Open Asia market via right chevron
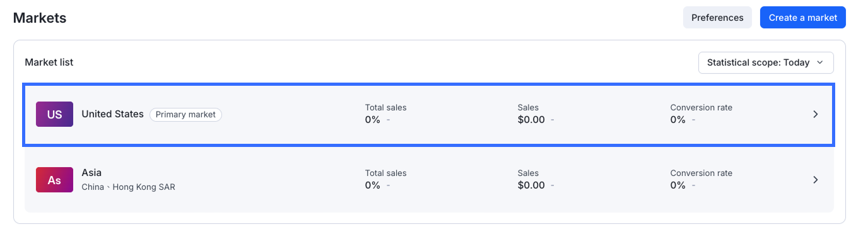The width and height of the screenshot is (868, 234). [x=815, y=180]
